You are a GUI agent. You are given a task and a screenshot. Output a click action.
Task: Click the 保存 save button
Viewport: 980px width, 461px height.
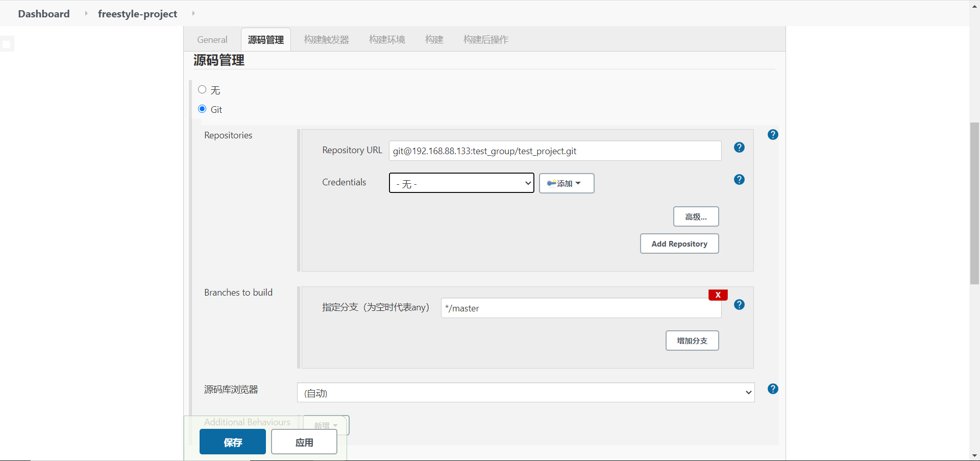[233, 442]
